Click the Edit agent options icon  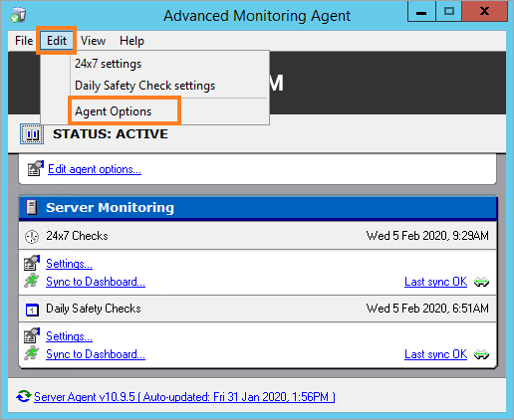[35, 168]
